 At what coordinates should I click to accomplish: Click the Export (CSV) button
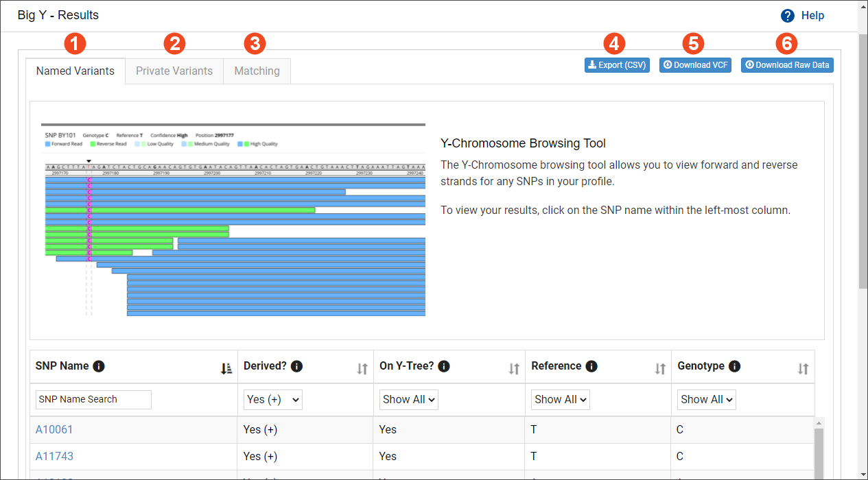click(617, 65)
